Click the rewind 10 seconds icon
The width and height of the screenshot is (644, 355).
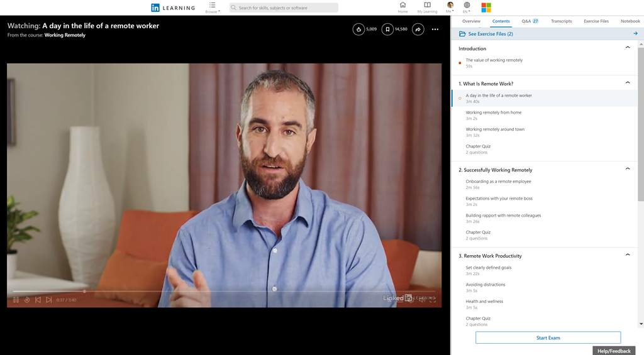(x=27, y=300)
